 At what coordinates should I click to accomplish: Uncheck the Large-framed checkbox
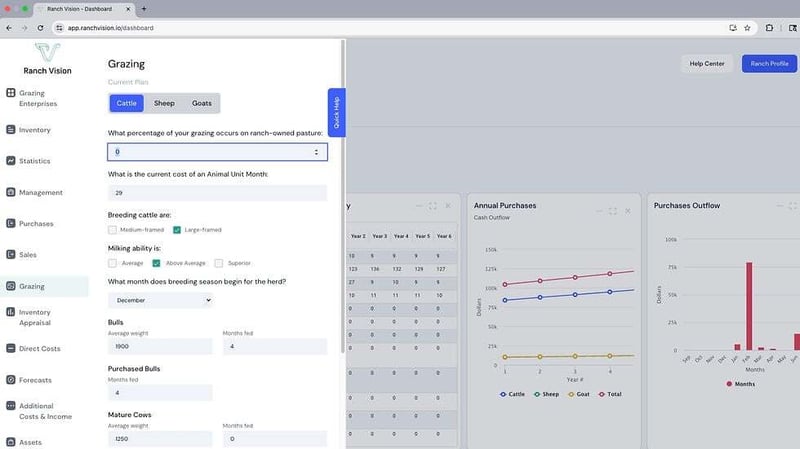177,230
